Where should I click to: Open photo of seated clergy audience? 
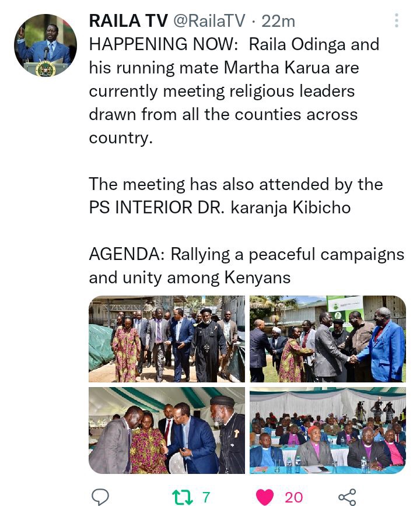328,430
